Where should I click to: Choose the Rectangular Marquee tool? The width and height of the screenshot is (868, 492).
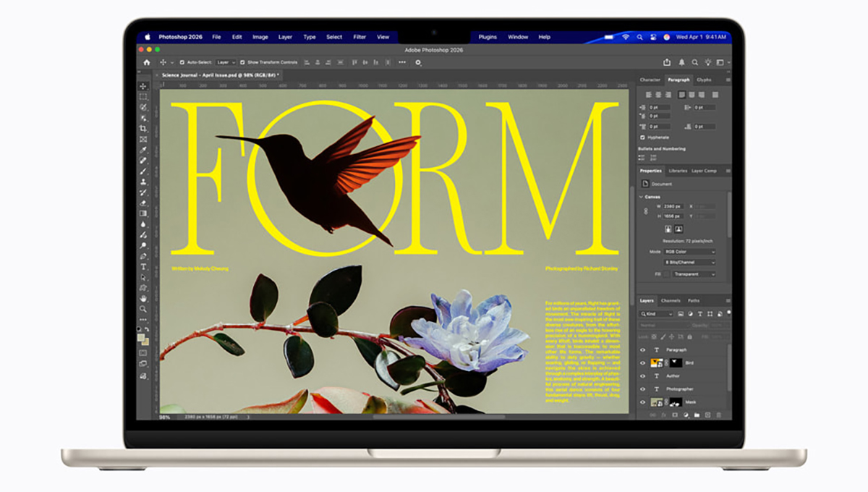click(143, 96)
